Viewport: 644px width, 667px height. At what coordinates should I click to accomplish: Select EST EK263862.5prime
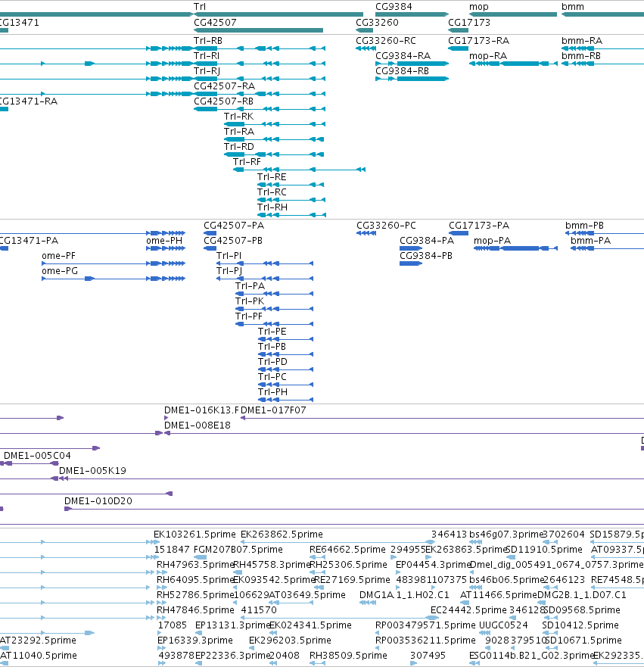pyautogui.click(x=282, y=535)
